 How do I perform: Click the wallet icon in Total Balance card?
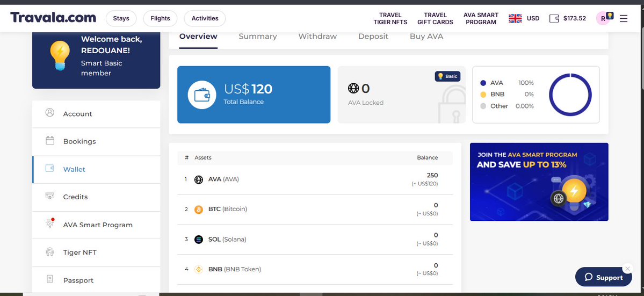point(202,95)
